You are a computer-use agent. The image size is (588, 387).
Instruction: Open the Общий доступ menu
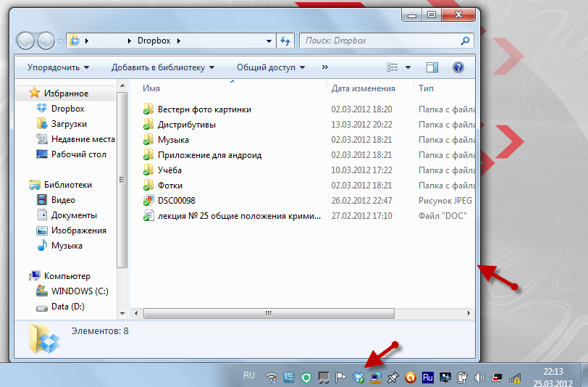(x=271, y=67)
